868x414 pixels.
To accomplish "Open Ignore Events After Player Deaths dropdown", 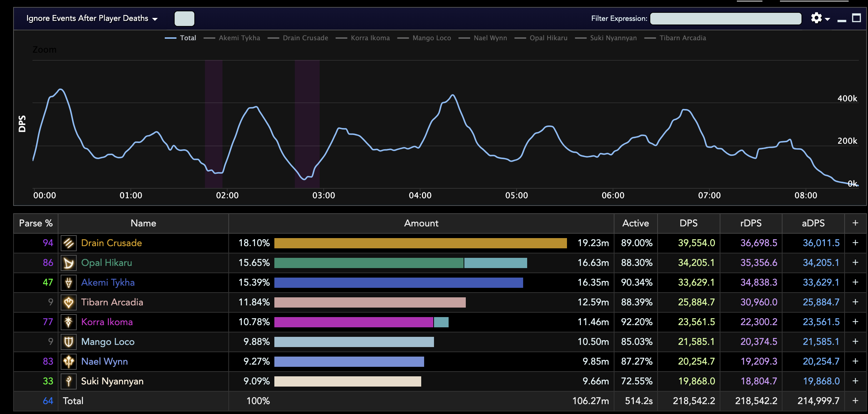I will (92, 19).
